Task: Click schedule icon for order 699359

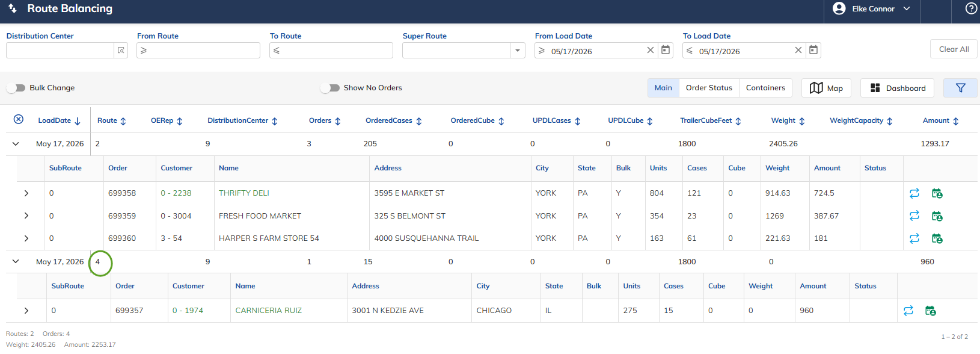Action: tap(937, 216)
